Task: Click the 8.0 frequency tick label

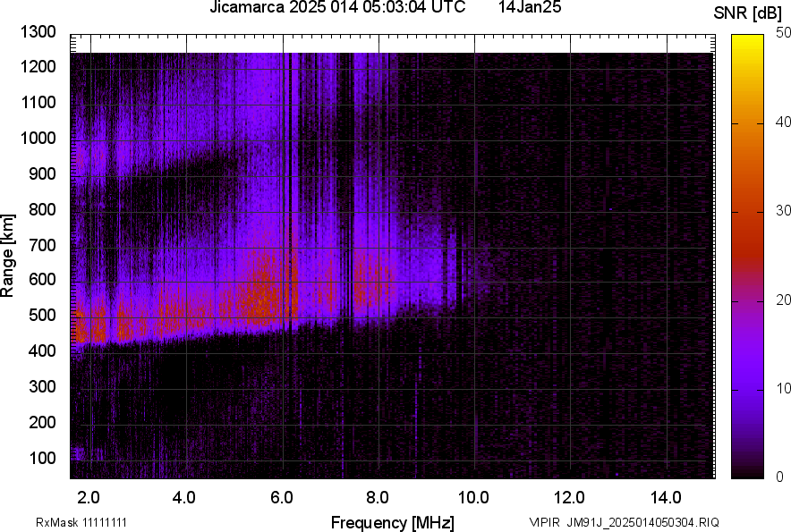Action: [378, 498]
